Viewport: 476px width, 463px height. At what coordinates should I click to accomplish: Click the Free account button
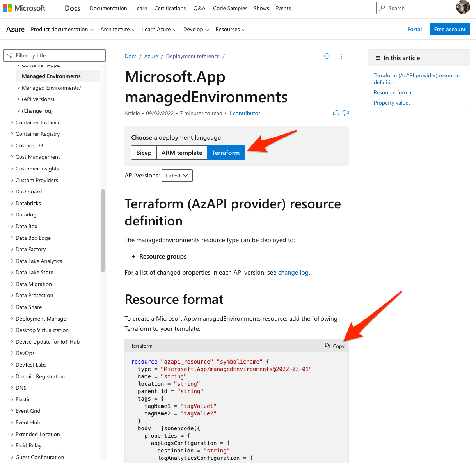[449, 29]
